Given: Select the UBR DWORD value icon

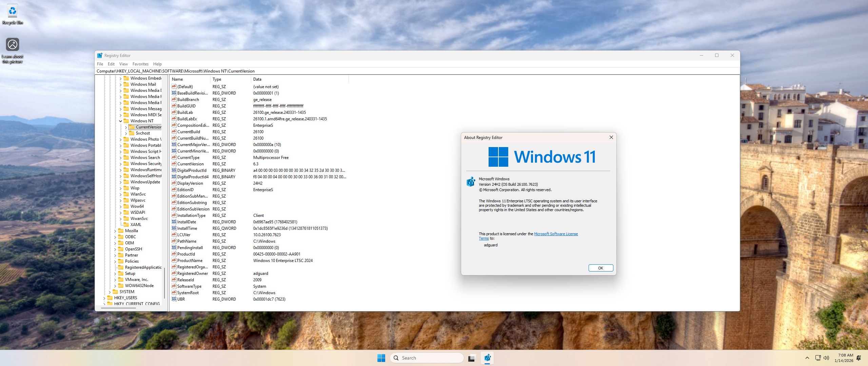Looking at the screenshot, I should 174,299.
